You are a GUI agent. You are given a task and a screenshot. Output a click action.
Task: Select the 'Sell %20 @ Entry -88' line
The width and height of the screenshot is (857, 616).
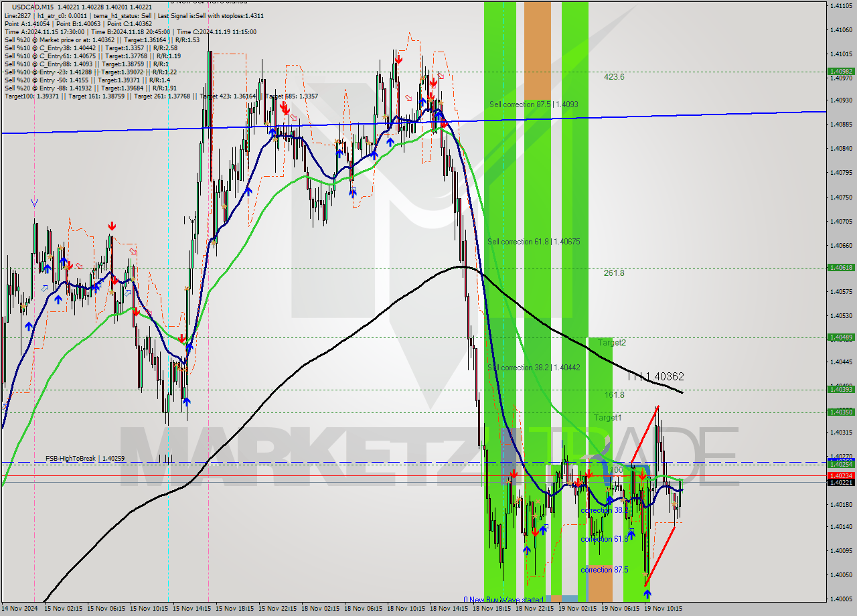click(x=90, y=88)
